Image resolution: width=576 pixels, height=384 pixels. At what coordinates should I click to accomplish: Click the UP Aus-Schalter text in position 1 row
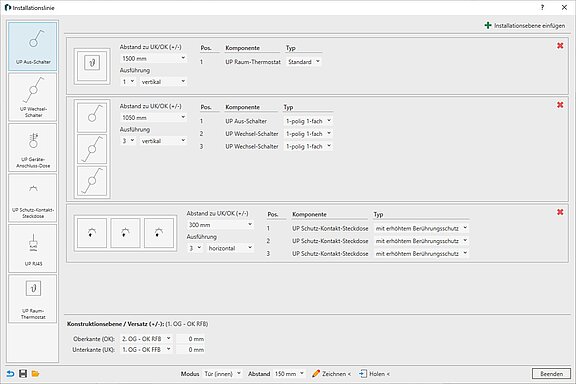tap(246, 121)
